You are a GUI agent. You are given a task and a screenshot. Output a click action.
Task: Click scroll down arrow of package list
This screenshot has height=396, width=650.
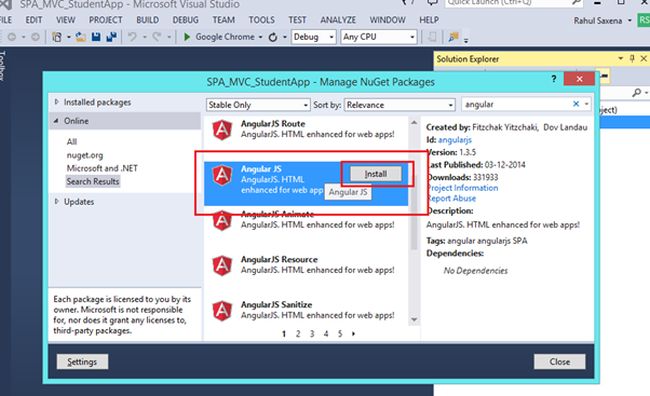point(414,320)
